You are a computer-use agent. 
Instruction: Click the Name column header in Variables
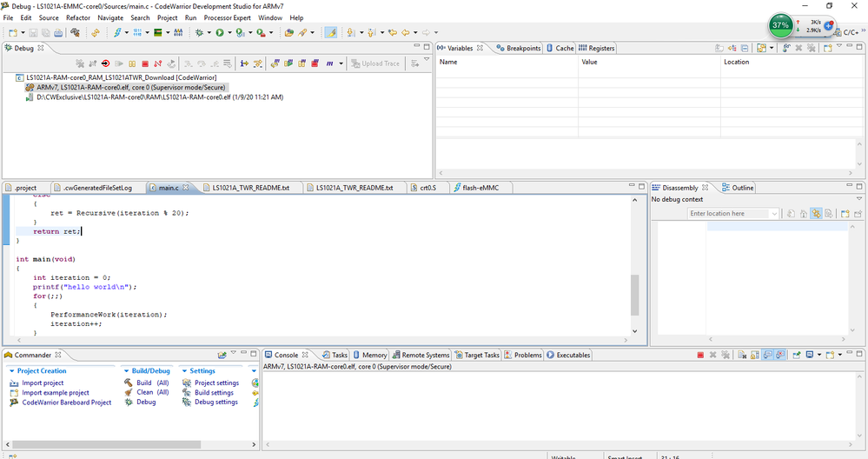click(507, 62)
